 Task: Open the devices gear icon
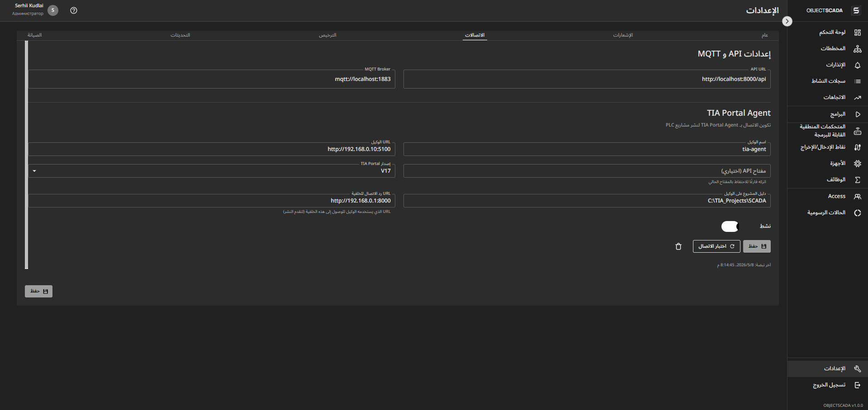857,164
